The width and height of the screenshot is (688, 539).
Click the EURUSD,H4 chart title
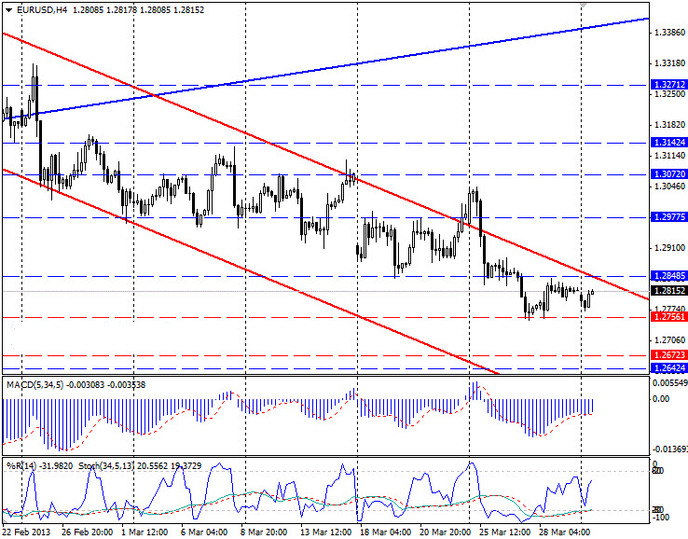[x=43, y=7]
